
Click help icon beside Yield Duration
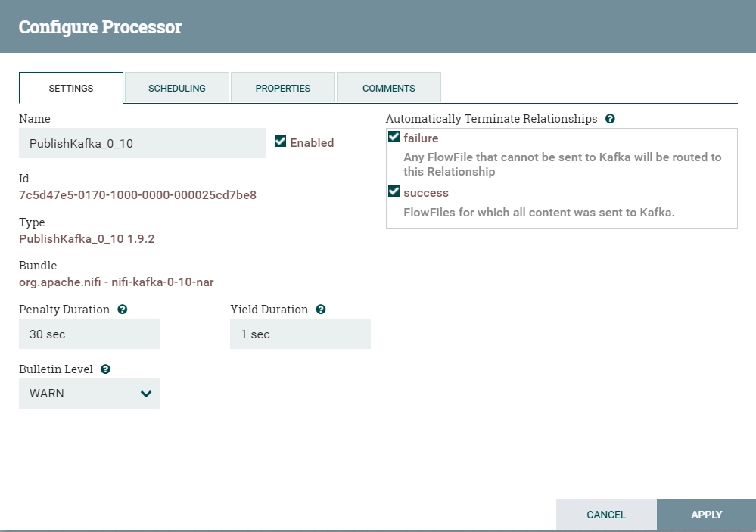pyautogui.click(x=321, y=310)
